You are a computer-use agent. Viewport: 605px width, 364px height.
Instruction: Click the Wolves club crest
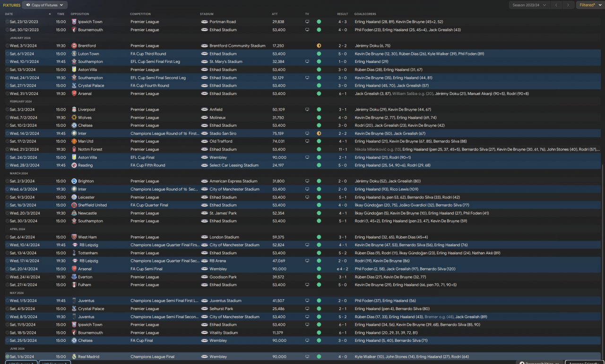74,118
